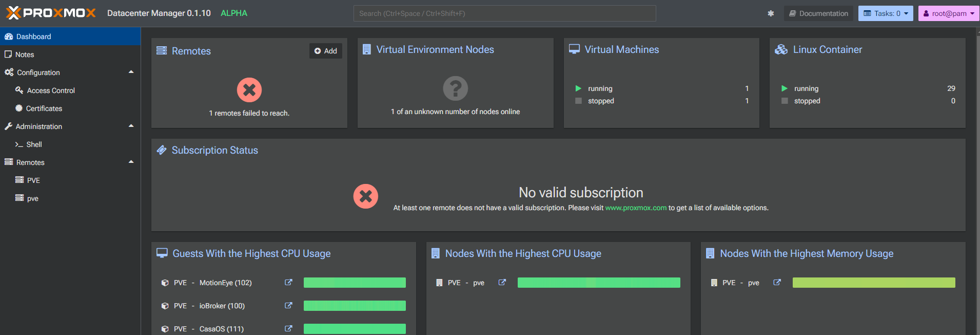Click the Nodes Highest CPU building icon
Screen dimensions: 980x335
point(436,253)
